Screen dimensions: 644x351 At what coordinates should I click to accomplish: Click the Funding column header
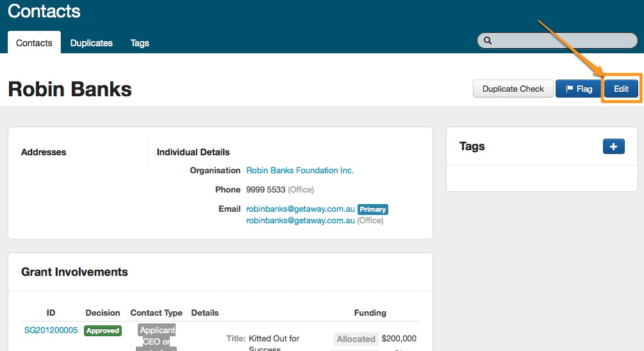[x=370, y=313]
